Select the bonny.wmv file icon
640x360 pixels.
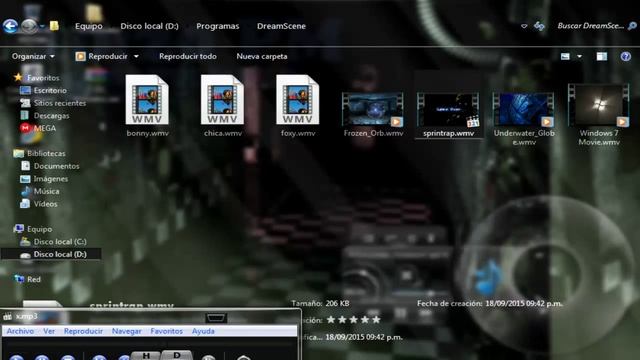[x=147, y=100]
